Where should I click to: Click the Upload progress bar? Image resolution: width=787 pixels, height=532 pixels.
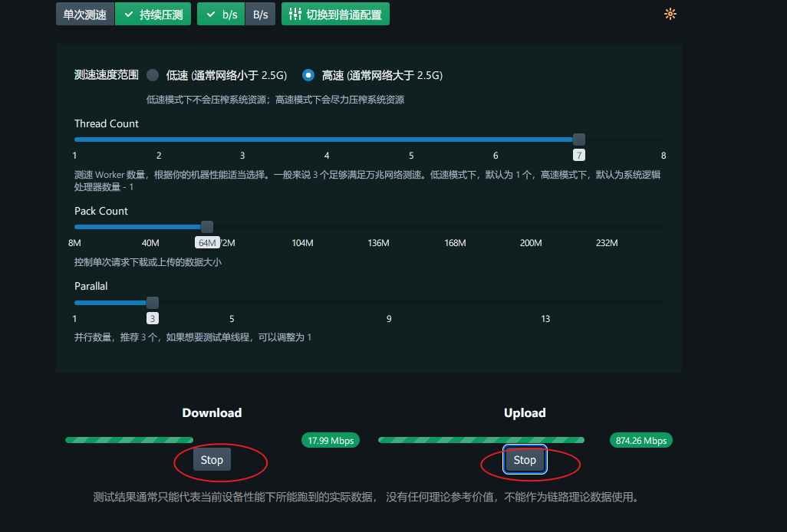481,440
